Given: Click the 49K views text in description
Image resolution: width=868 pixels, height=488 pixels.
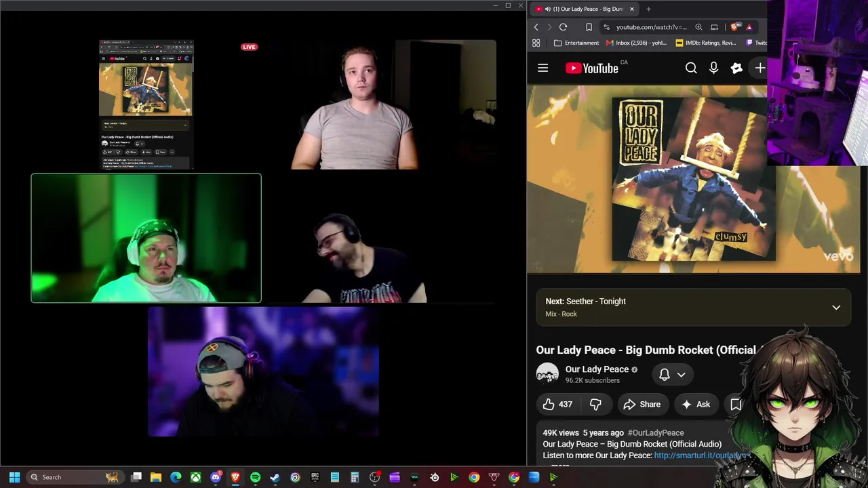Looking at the screenshot, I should click(x=561, y=432).
